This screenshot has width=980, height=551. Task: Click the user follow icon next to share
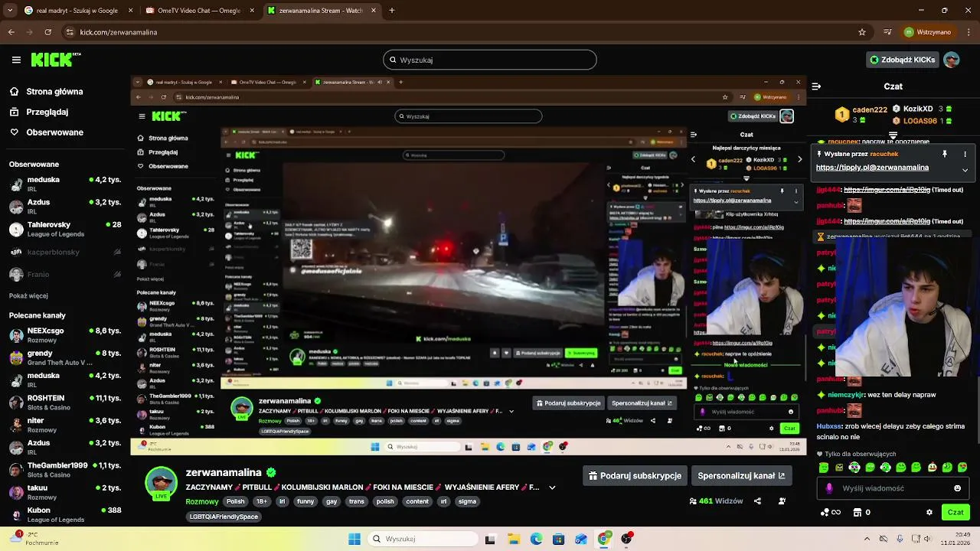[x=782, y=501]
